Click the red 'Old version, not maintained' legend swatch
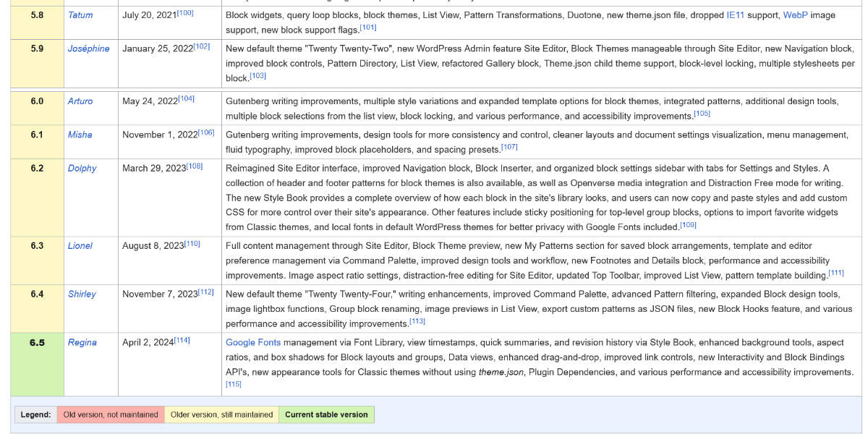 click(x=111, y=415)
